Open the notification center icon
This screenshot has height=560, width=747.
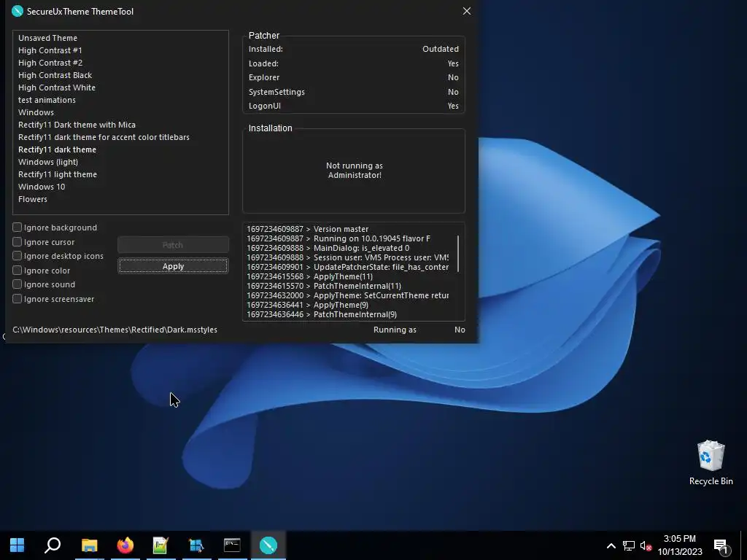click(x=721, y=545)
